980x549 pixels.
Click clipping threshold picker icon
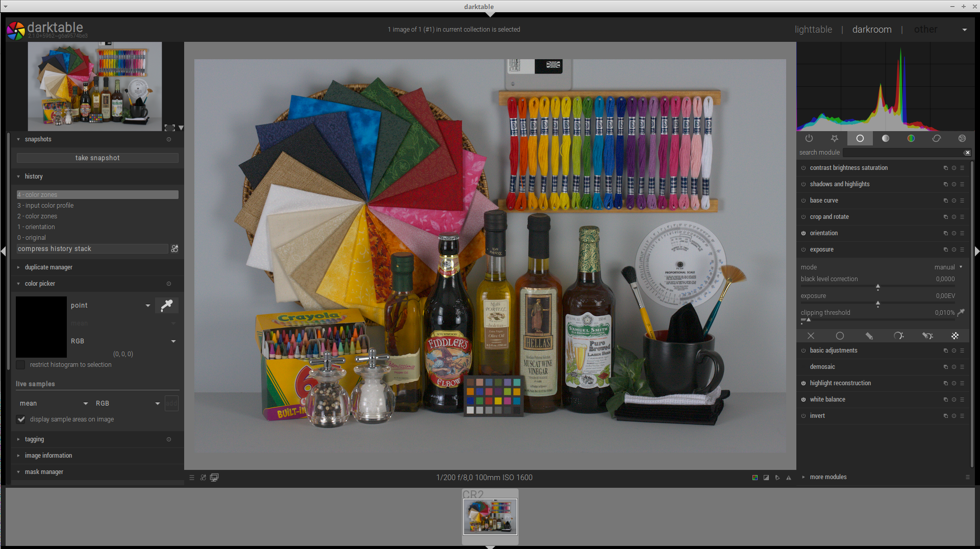pyautogui.click(x=961, y=312)
